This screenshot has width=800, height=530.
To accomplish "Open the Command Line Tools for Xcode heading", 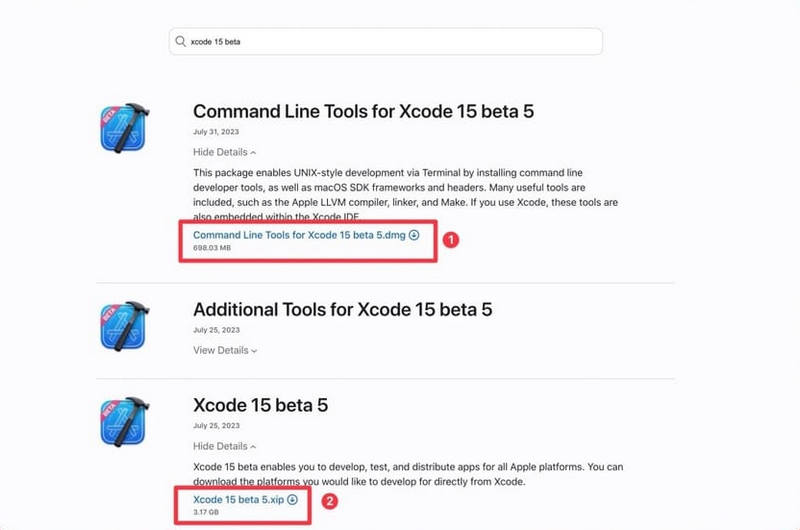I will point(363,111).
